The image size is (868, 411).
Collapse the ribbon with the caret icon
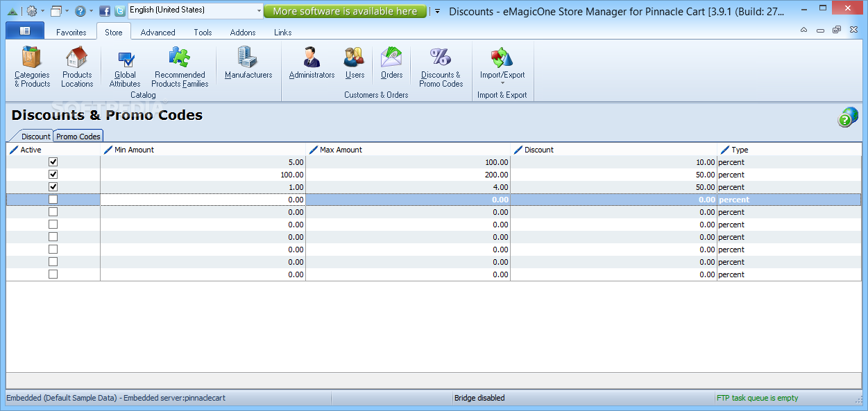[803, 30]
